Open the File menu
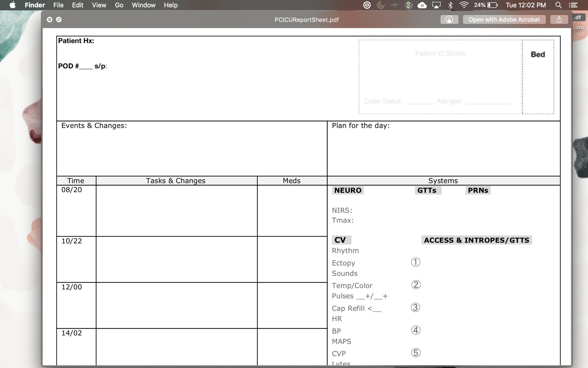 [58, 5]
